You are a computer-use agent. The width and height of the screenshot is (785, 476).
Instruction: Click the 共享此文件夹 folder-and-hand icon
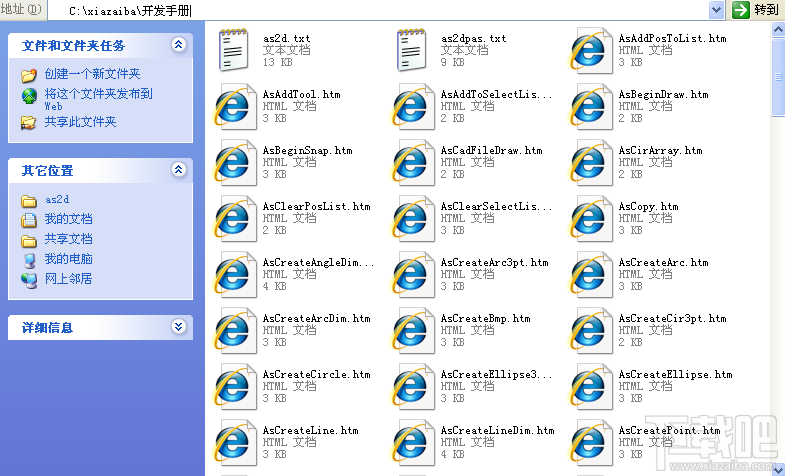pyautogui.click(x=29, y=122)
